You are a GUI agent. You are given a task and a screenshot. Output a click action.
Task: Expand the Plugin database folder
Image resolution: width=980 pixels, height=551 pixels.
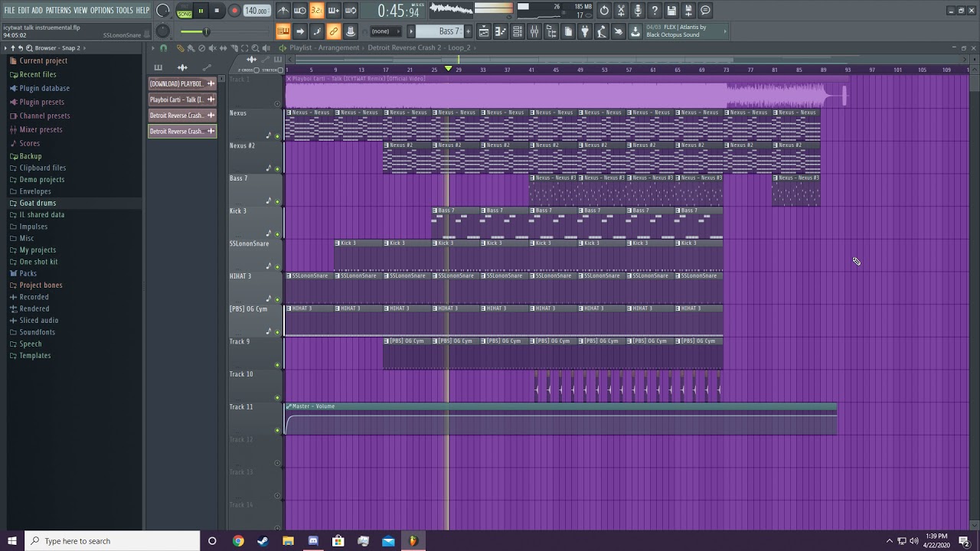(x=44, y=88)
